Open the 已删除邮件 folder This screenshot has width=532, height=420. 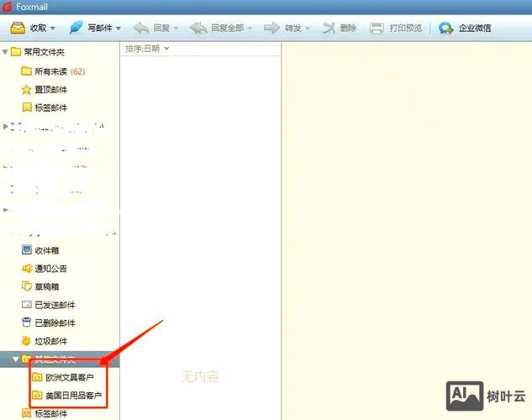point(55,323)
